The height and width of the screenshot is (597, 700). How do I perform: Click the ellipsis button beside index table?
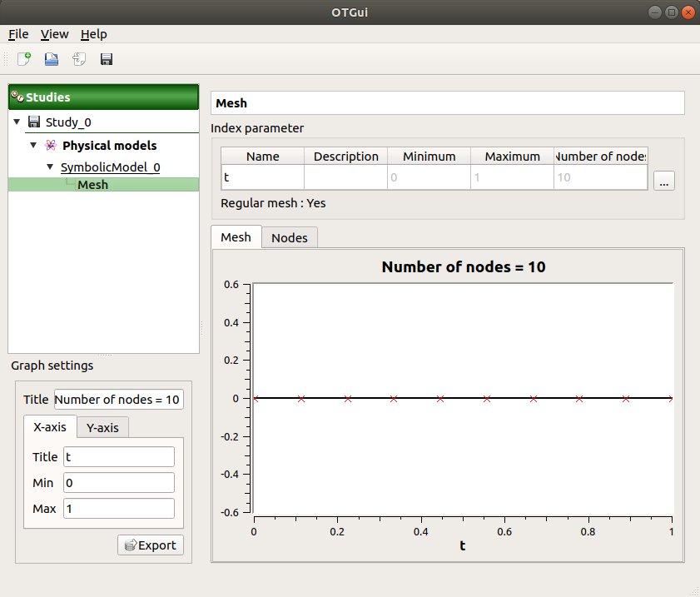coord(663,181)
